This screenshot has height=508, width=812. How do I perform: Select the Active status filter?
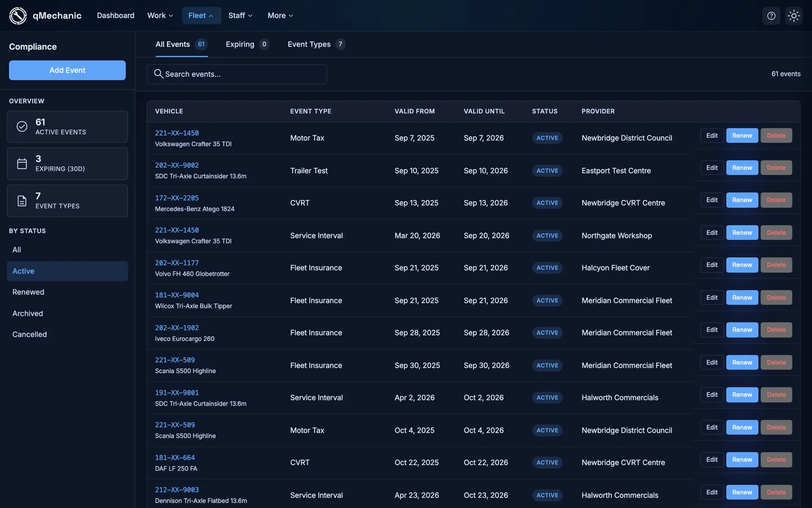tap(67, 271)
